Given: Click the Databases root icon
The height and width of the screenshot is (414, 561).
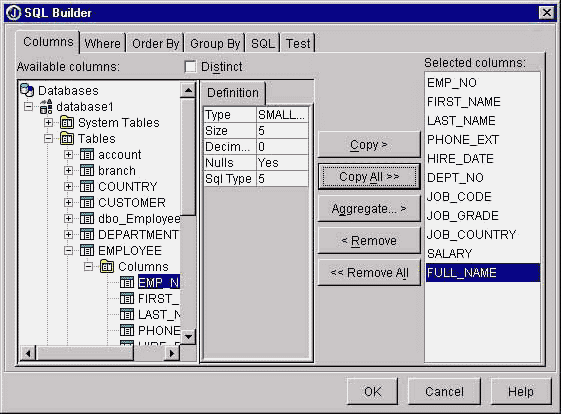Looking at the screenshot, I should point(27,90).
